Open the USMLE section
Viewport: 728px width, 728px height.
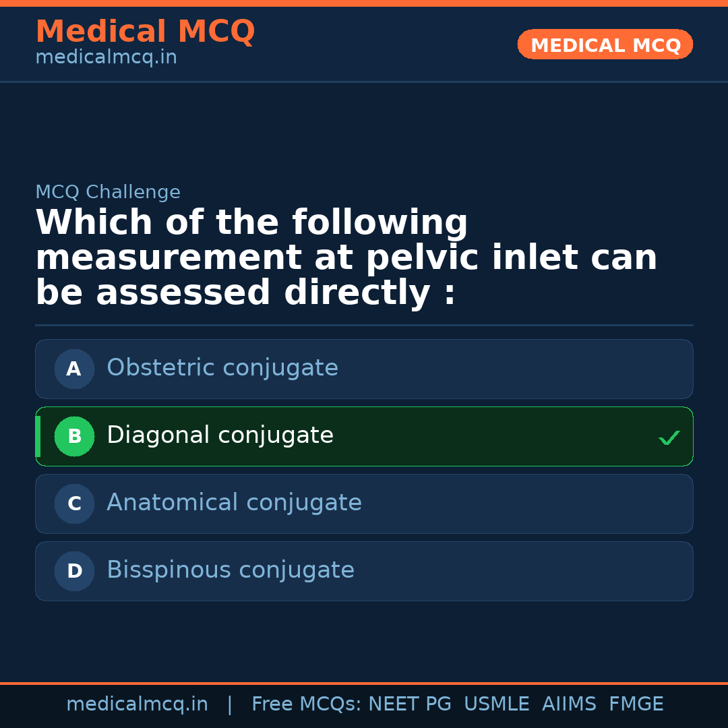pos(497,703)
